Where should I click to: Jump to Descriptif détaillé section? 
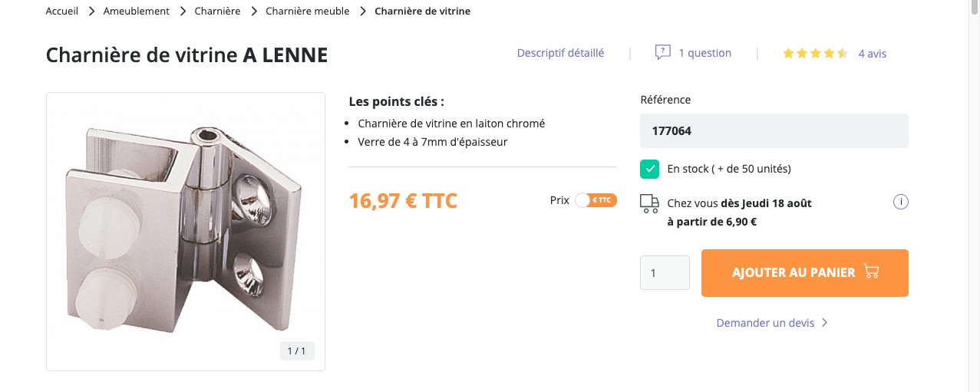(560, 53)
